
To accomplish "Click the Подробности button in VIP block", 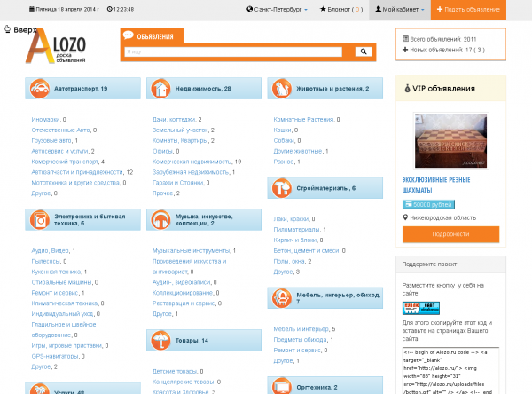I will 450,233.
